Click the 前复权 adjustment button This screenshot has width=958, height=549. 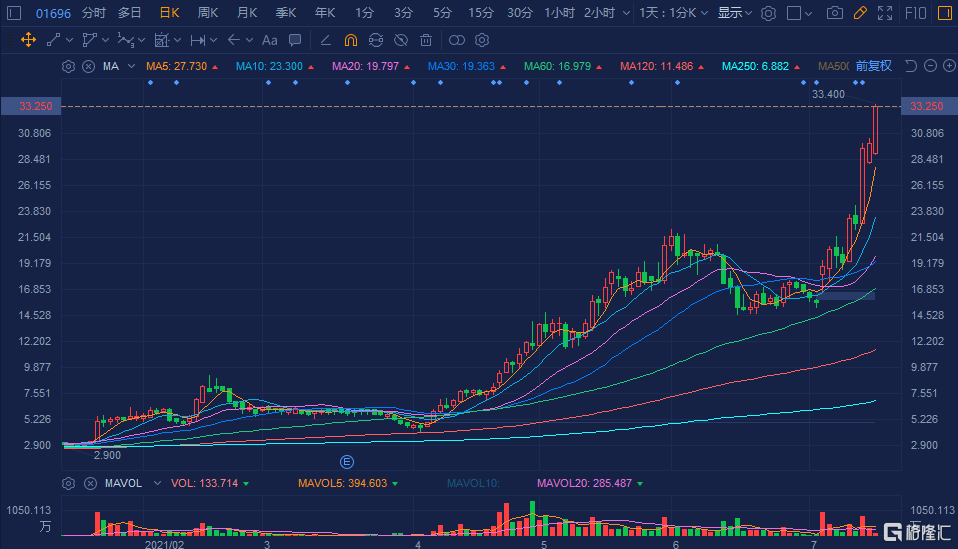873,66
